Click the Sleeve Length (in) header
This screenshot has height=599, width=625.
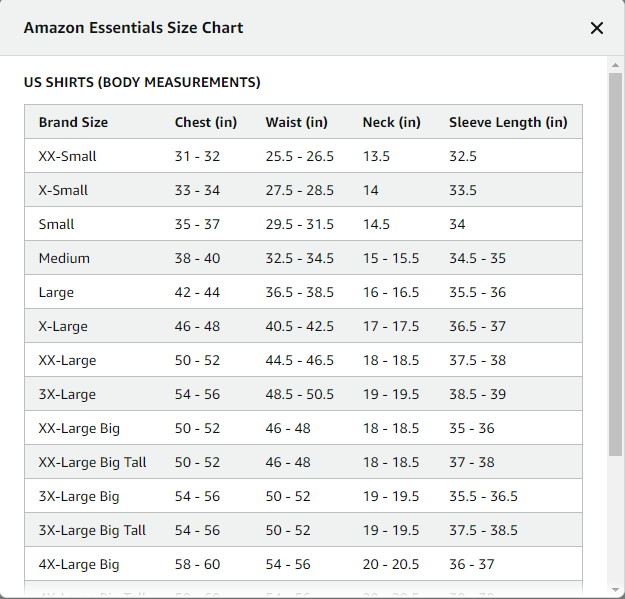(508, 122)
